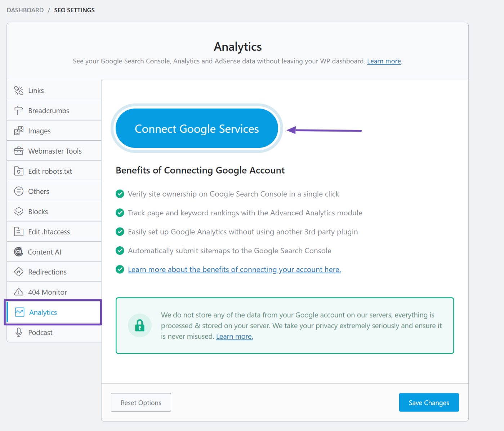This screenshot has height=431, width=504.
Task: Click the Redirections diamond arrow icon
Action: point(19,272)
